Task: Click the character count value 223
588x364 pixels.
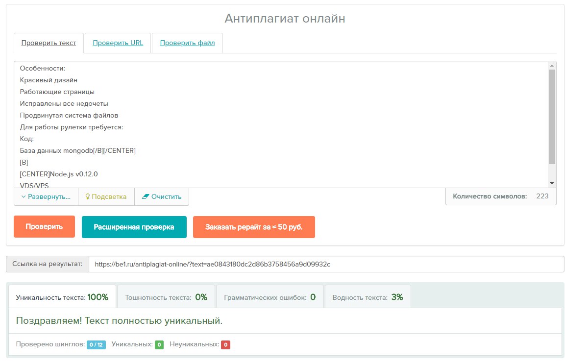Action: 542,196
